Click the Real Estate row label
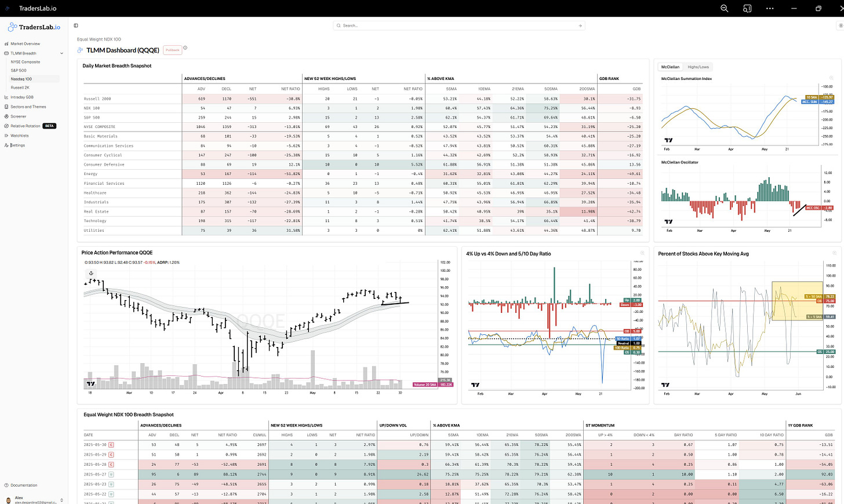This screenshot has height=504, width=844. pyautogui.click(x=95, y=211)
